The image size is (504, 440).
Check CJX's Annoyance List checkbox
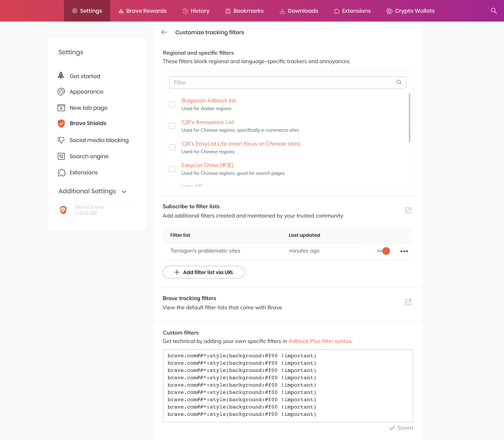click(x=172, y=126)
